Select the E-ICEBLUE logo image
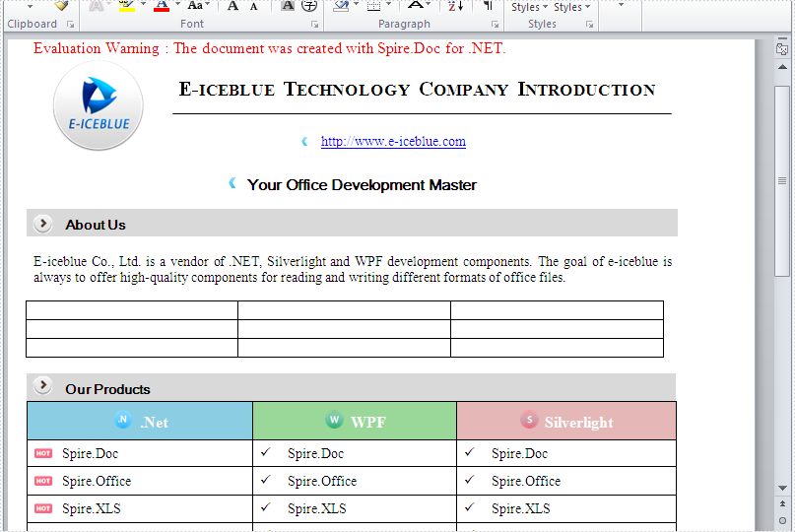Screen dimensions: 795x532 coord(99,106)
